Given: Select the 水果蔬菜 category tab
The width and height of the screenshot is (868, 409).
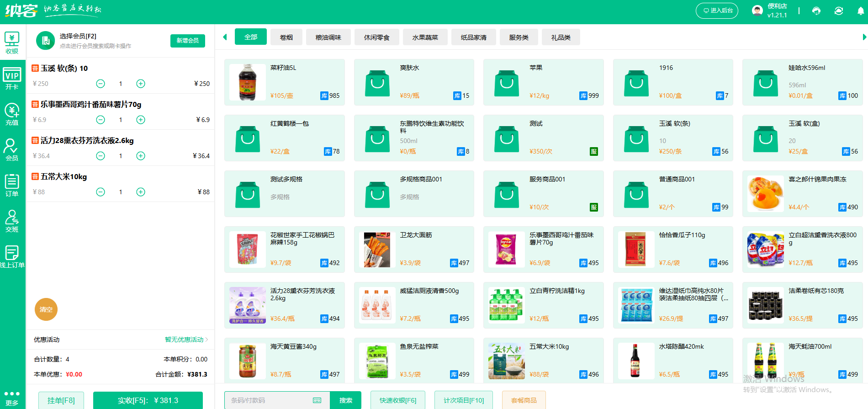Looking at the screenshot, I should tap(425, 37).
